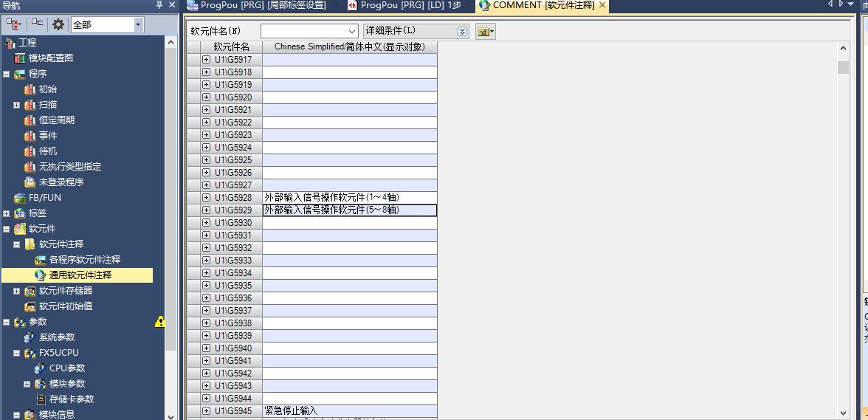868x420 pixels.
Task: Select 软元件初始值 in navigation tree
Action: pos(65,306)
